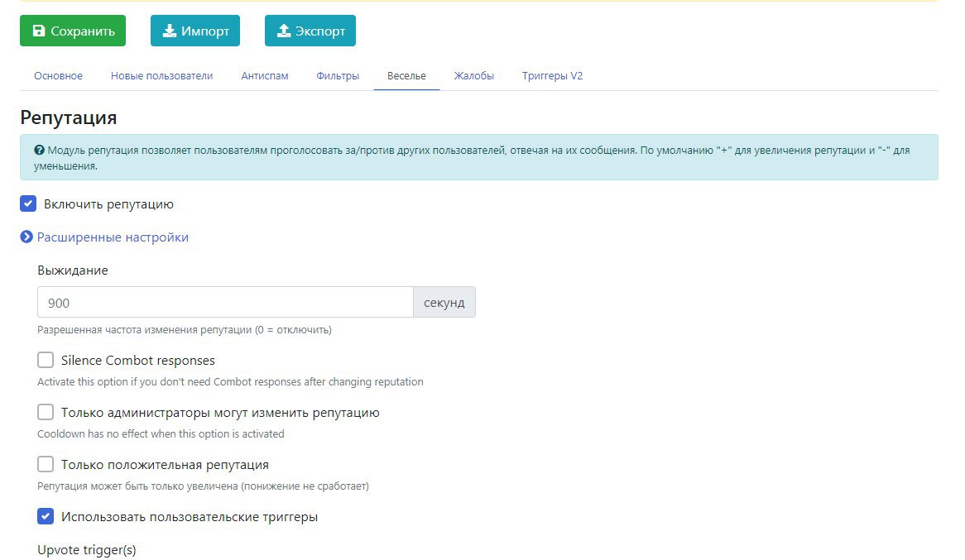Click the Выжидание seconds input field
This screenshot has height=560, width=965.
click(x=225, y=302)
